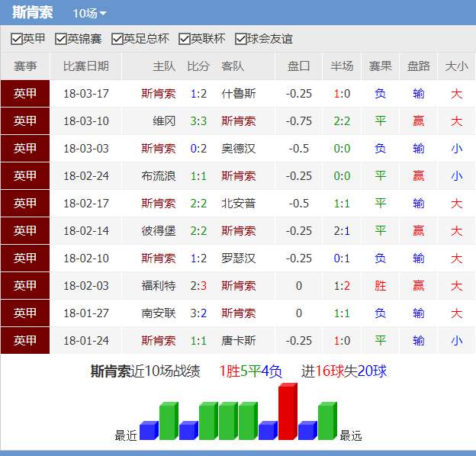Click the 福利特 home team link
476x456 pixels.
click(159, 286)
